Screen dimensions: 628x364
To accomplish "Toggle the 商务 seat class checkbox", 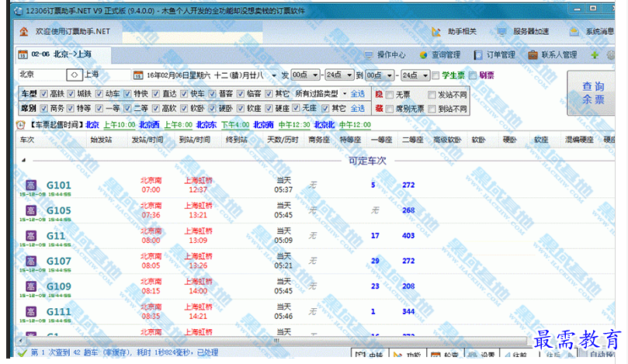I will point(44,108).
